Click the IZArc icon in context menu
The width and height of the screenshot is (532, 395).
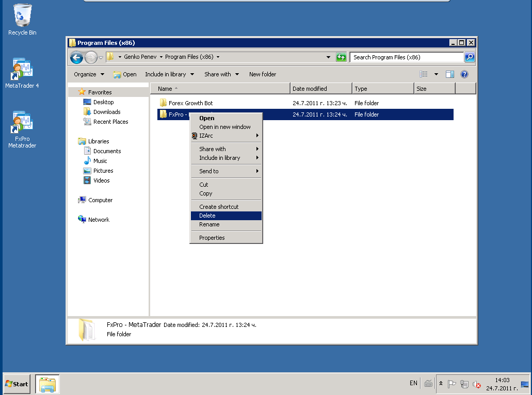(x=195, y=136)
